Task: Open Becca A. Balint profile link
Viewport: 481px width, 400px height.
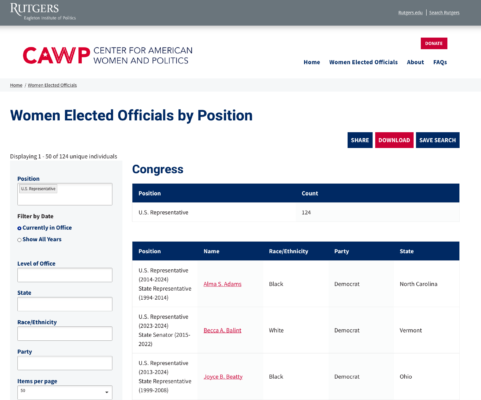Action: click(222, 330)
